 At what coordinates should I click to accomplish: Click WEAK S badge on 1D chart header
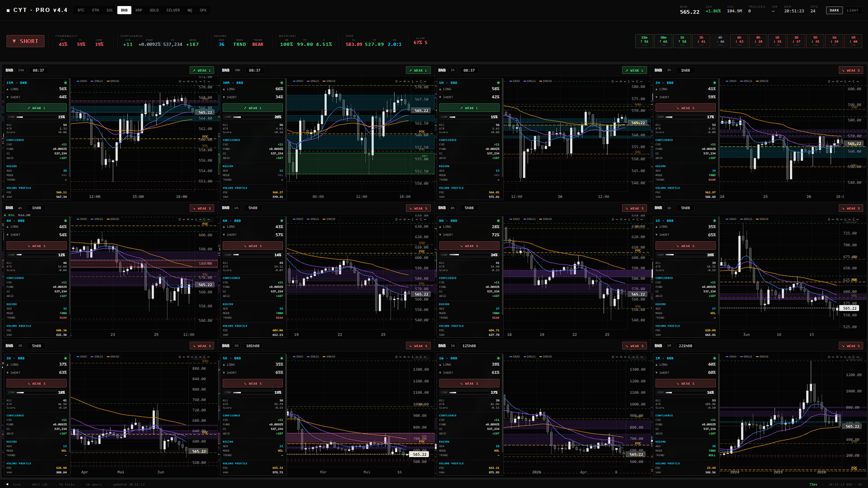pyautogui.click(x=851, y=208)
